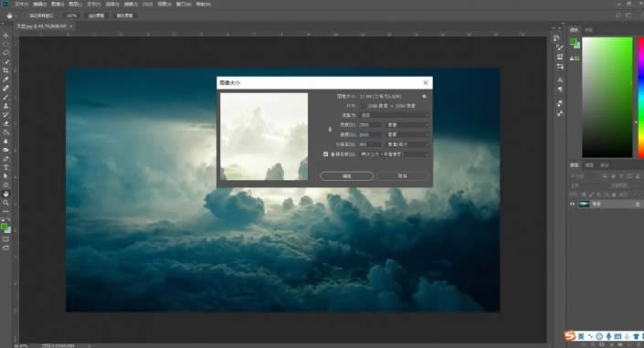Cancel the Image Size dialog
This screenshot has width=644, height=348.
[403, 176]
